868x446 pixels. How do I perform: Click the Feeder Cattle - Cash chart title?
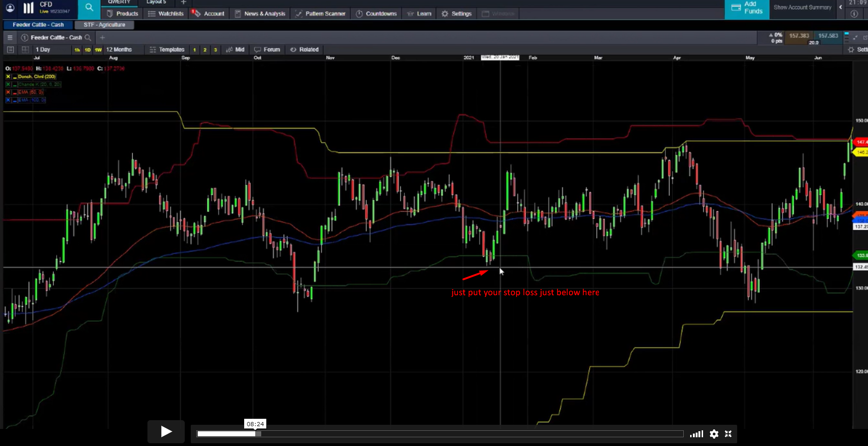(56, 38)
